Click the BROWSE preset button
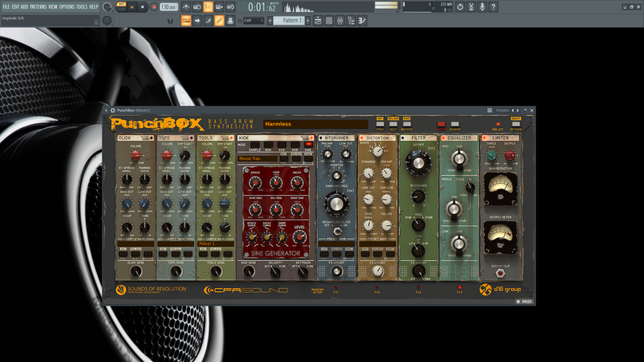 coord(406,124)
